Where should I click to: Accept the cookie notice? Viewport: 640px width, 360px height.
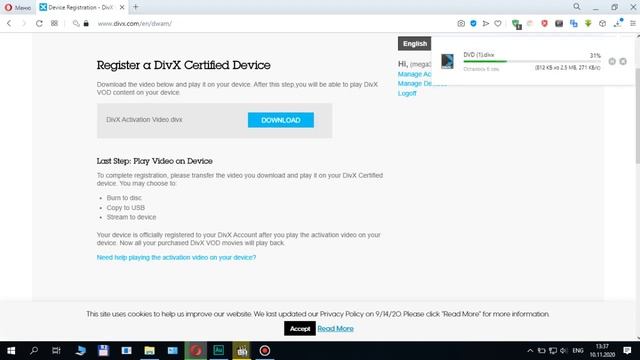point(300,329)
